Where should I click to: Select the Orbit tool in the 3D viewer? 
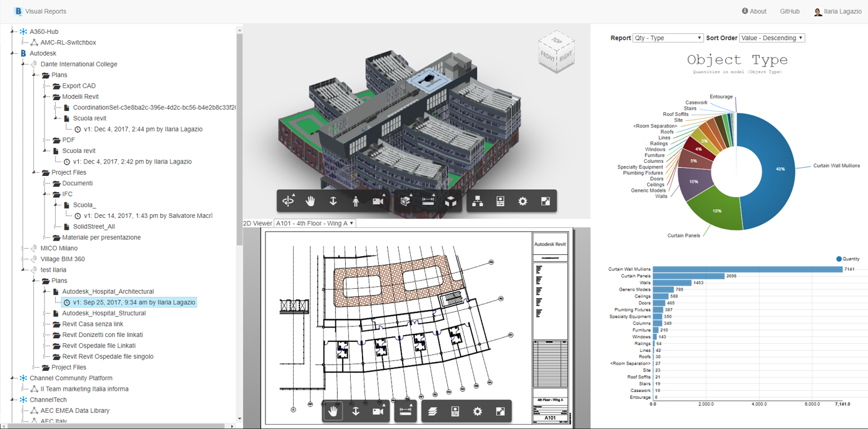coord(289,200)
